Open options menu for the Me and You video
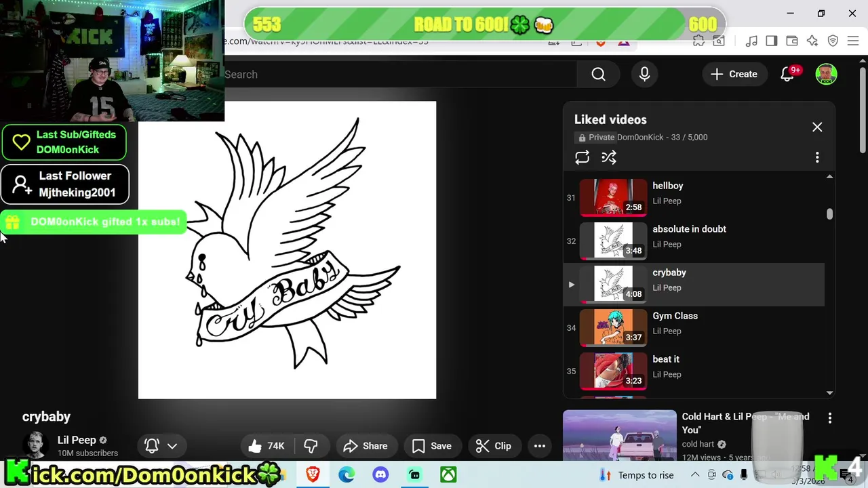 830,418
